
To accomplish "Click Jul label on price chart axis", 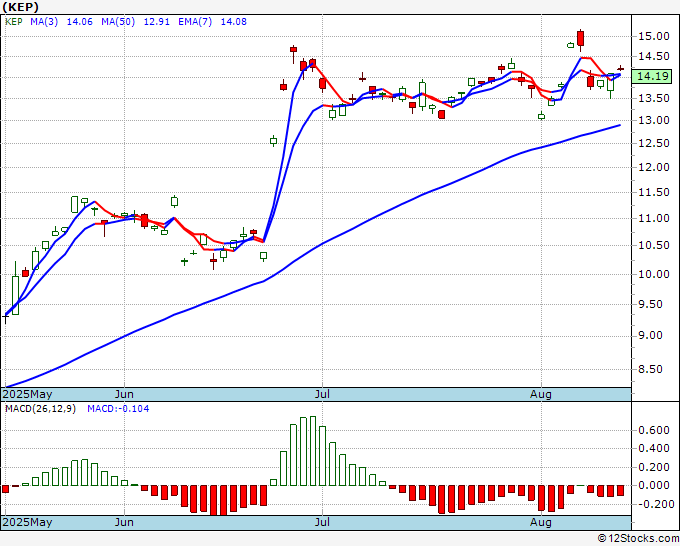I will (x=322, y=394).
